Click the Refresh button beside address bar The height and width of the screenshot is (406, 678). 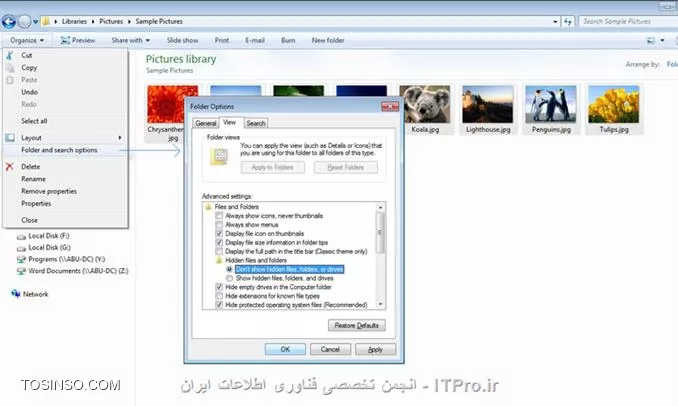click(x=568, y=21)
